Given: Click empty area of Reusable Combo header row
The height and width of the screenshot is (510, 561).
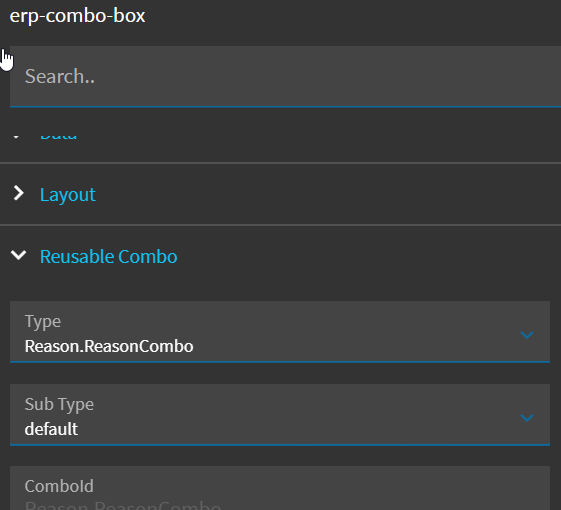Looking at the screenshot, I should click(x=358, y=256).
